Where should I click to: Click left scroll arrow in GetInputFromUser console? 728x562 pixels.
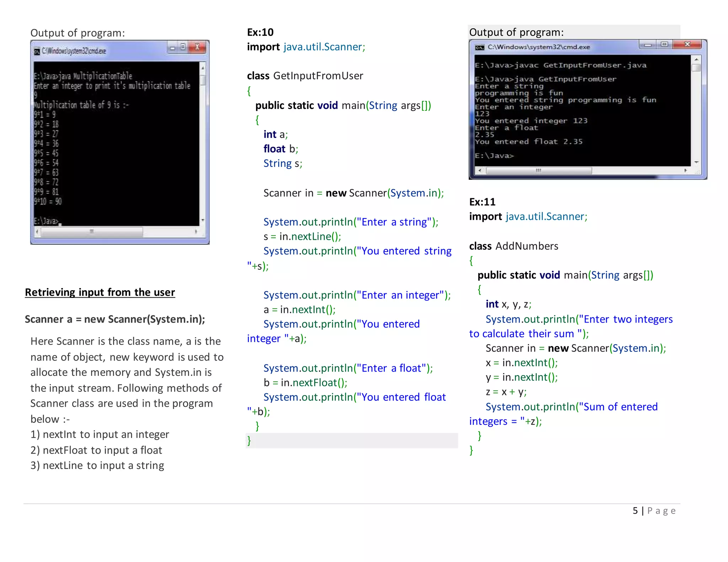click(480, 171)
